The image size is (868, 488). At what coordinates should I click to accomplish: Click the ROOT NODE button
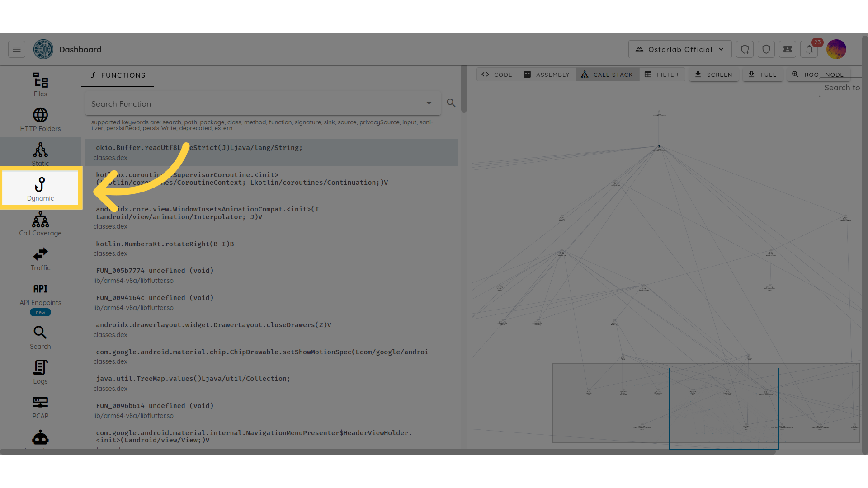[818, 75]
